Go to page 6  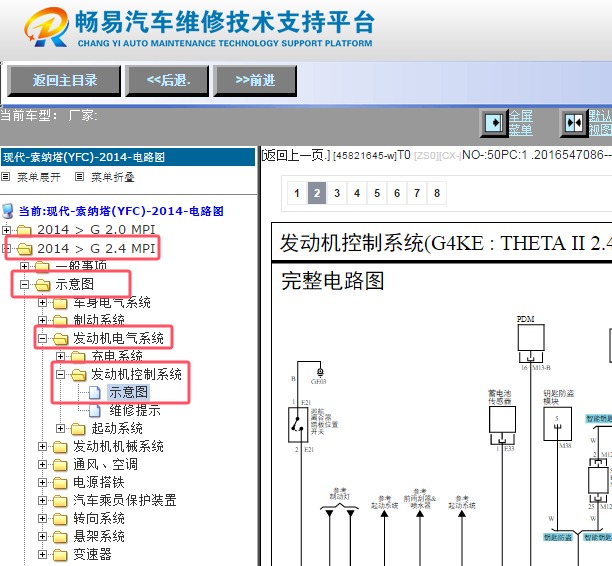click(x=397, y=193)
